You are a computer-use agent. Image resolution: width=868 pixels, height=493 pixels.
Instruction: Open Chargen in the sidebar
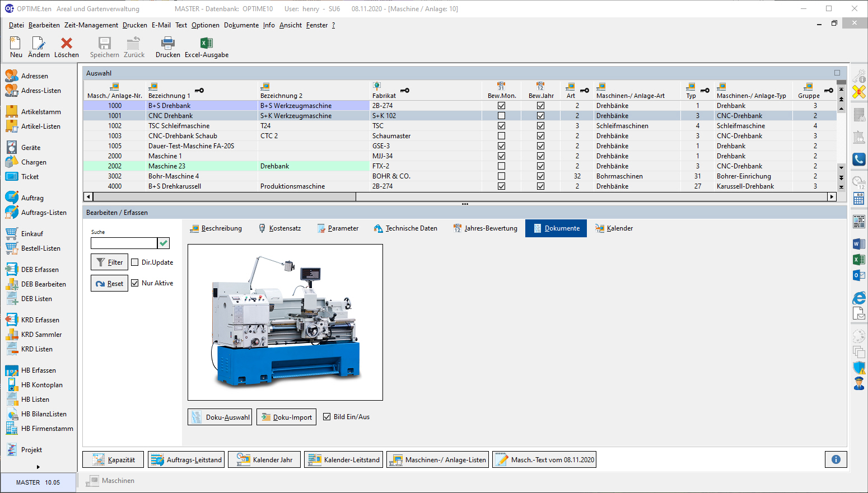pos(34,162)
